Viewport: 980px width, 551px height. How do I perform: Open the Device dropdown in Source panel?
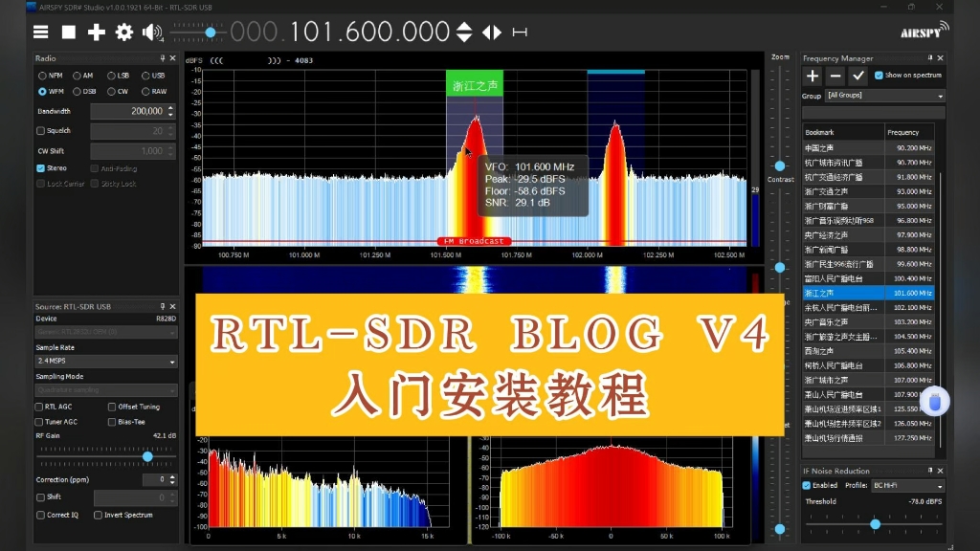(x=106, y=332)
